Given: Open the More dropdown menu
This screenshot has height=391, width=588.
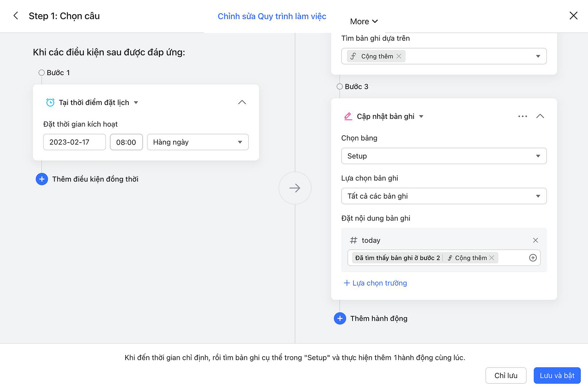Looking at the screenshot, I should pos(364,21).
